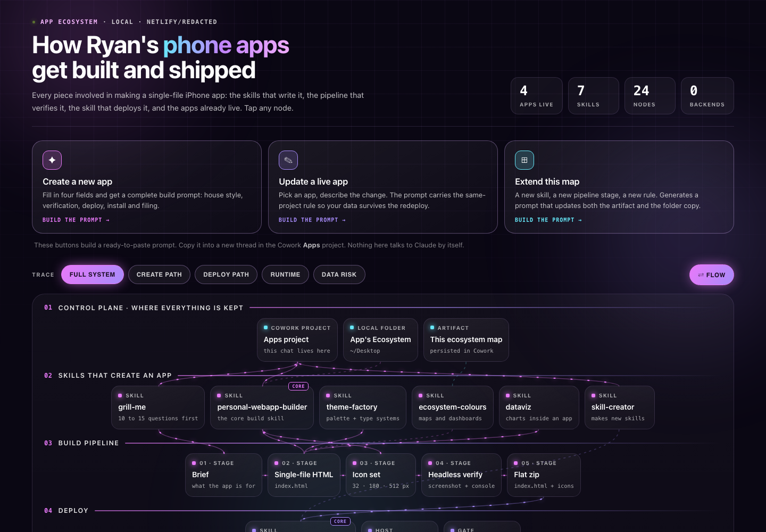766x532 pixels.
Task: Select the FULL SYSTEM trace filter
Action: (93, 275)
